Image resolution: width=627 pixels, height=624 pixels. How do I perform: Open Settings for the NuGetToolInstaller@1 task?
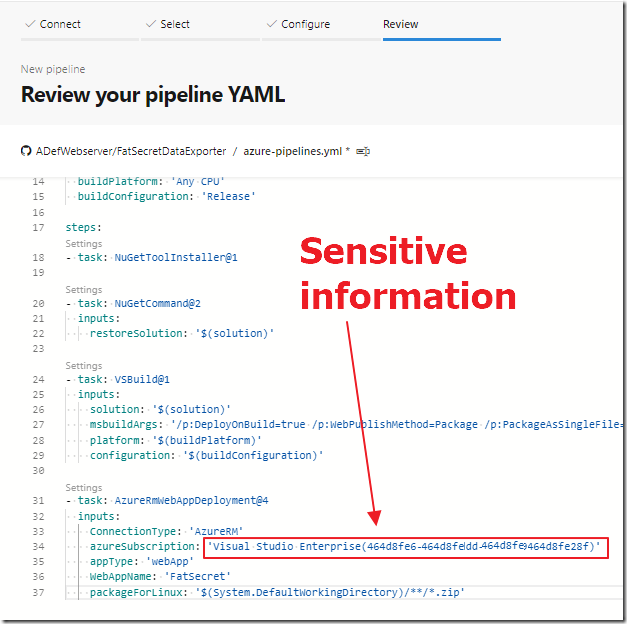(84, 244)
